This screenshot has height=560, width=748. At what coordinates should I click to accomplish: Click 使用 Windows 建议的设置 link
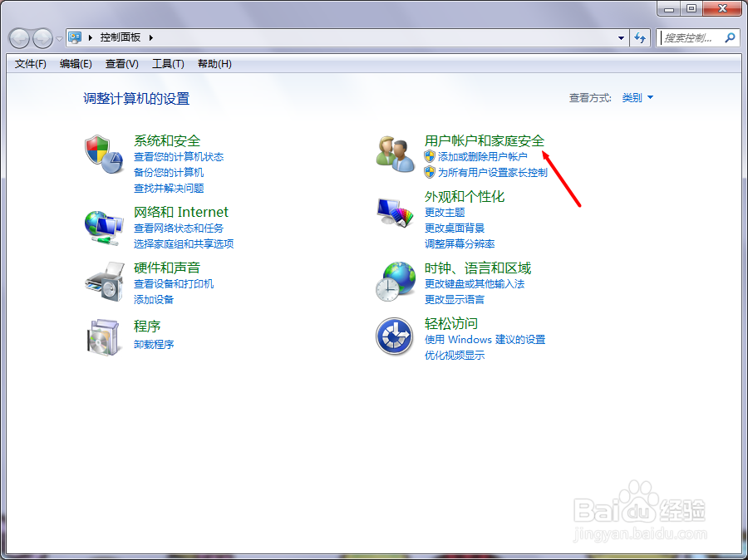tap(485, 340)
